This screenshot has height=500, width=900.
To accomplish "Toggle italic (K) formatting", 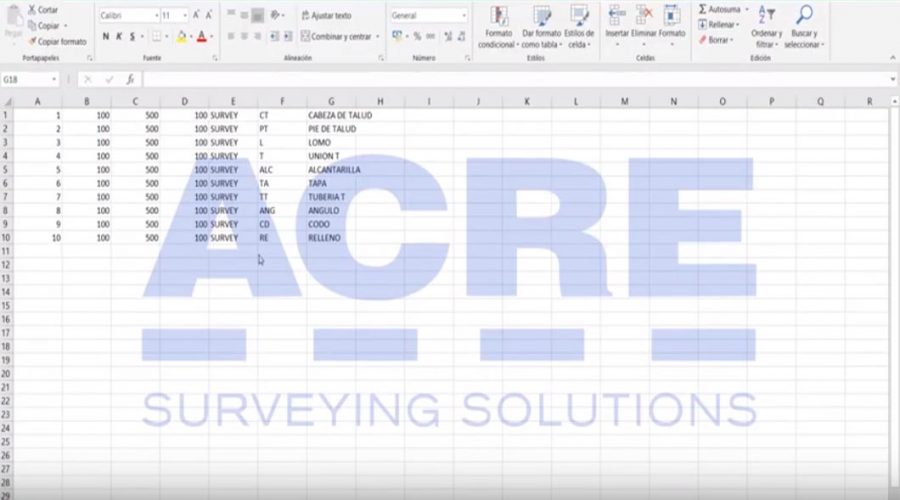I will pos(119,37).
